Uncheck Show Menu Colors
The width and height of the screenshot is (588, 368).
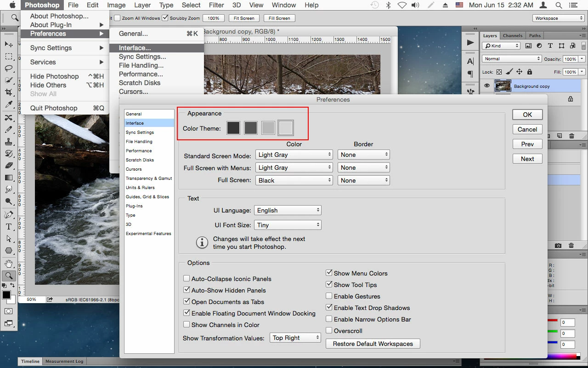329,273
